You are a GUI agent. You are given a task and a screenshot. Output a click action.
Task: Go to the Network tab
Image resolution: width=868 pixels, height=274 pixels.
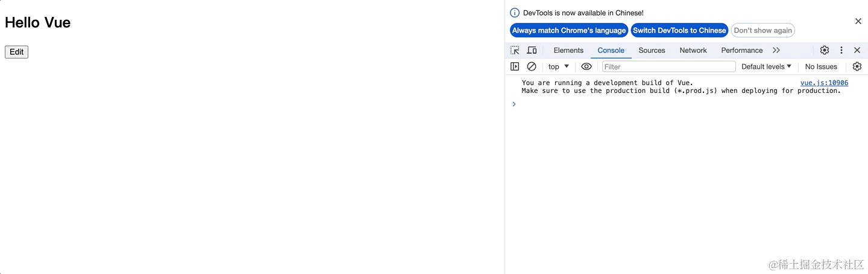click(693, 50)
